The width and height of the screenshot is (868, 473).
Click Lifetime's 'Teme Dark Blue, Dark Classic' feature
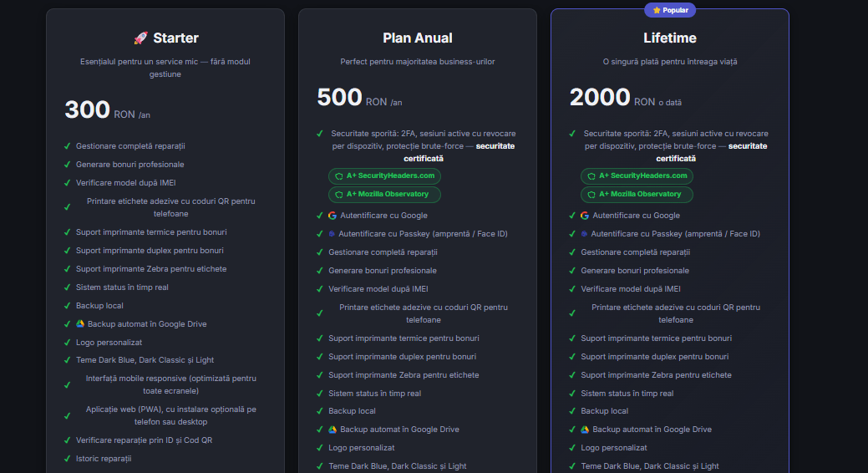650,466
